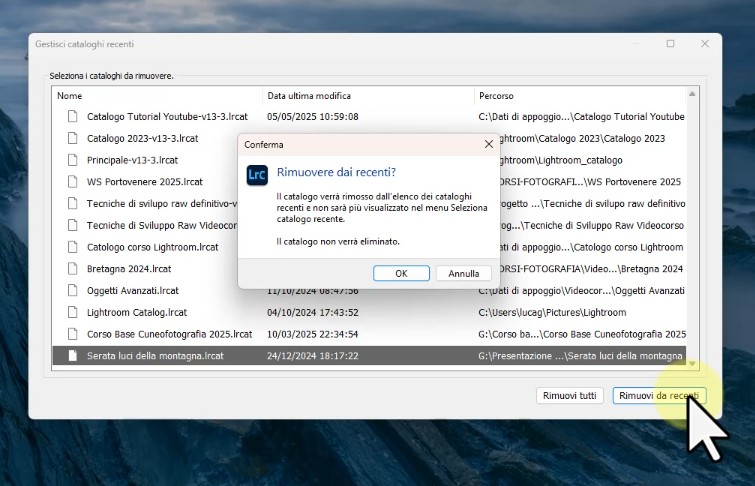
Task: Select the file icon of Catalogo Tutorial Youtube-v13-3.lrcat
Action: coord(73,116)
